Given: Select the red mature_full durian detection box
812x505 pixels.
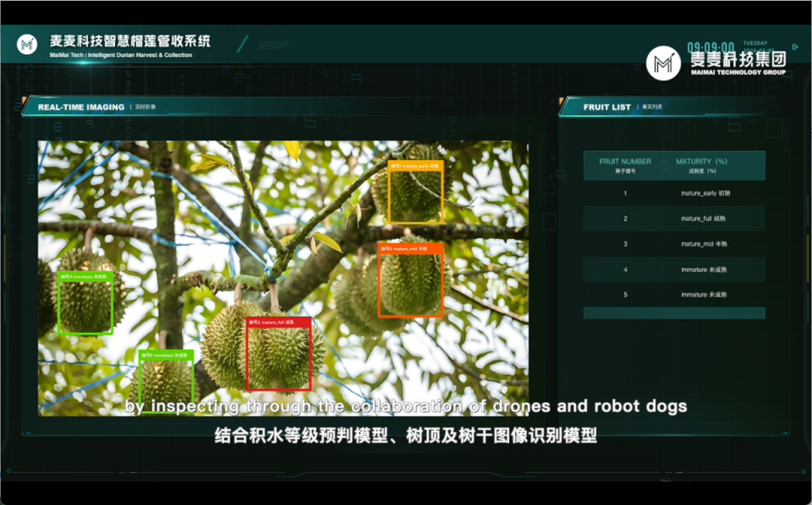Looking at the screenshot, I should tap(279, 354).
